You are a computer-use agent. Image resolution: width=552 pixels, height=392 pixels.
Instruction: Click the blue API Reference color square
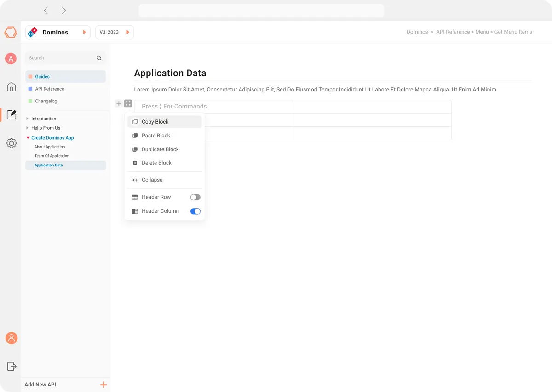coord(30,89)
